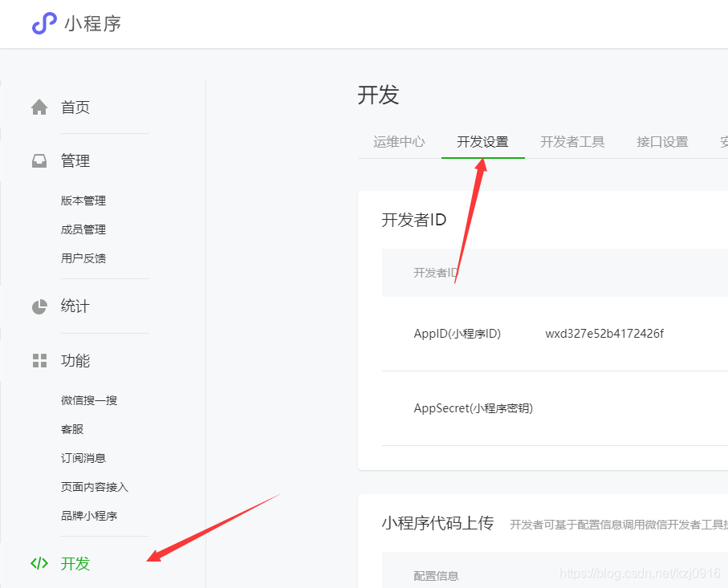Click the grid icon beside 功能
This screenshot has height=588, width=728.
39,360
